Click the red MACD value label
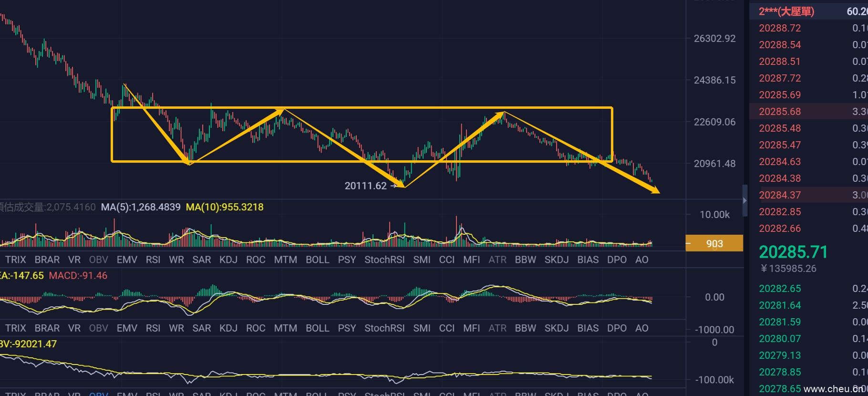 pyautogui.click(x=78, y=276)
